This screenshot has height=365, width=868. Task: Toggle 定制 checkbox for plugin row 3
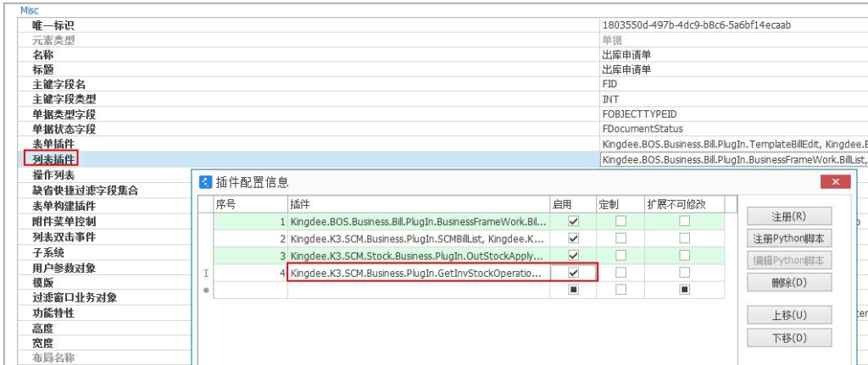pyautogui.click(x=621, y=256)
